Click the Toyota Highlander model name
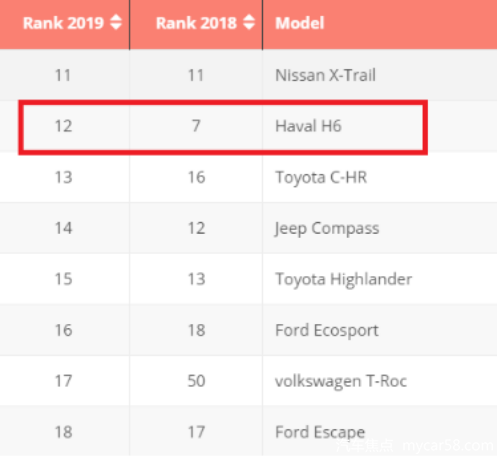This screenshot has height=456, width=499. point(344,279)
